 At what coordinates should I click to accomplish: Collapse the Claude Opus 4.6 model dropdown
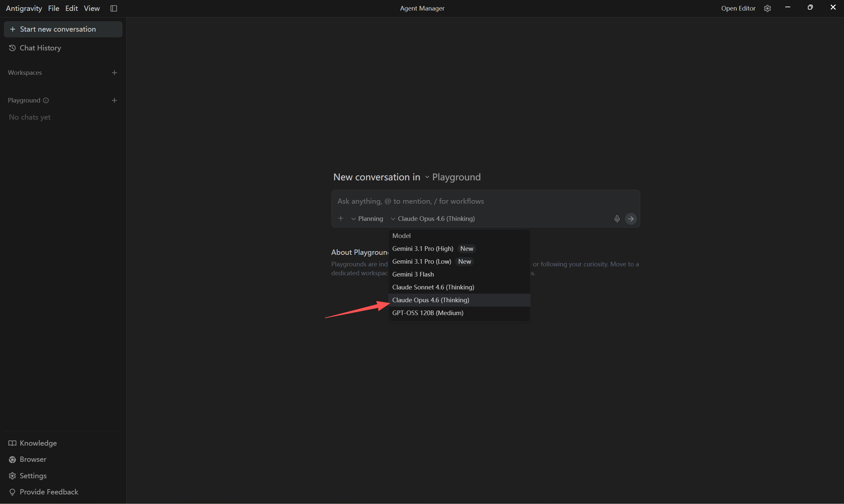pos(433,219)
